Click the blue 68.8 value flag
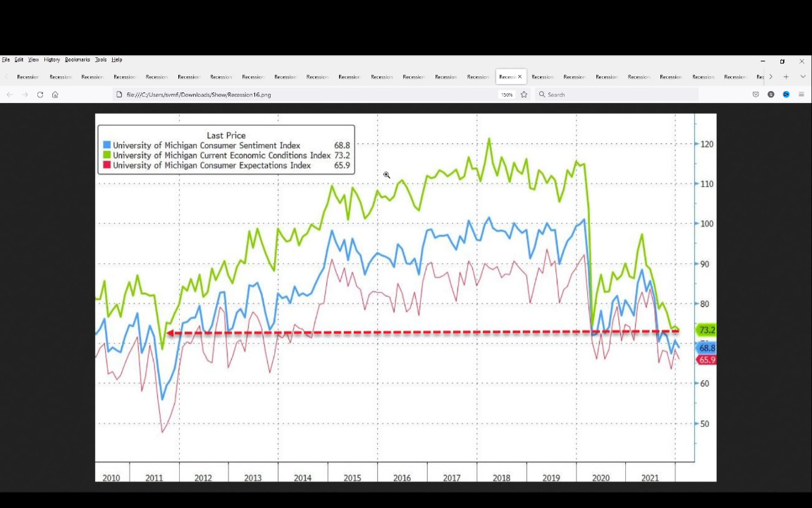Image resolution: width=812 pixels, height=508 pixels. point(706,349)
